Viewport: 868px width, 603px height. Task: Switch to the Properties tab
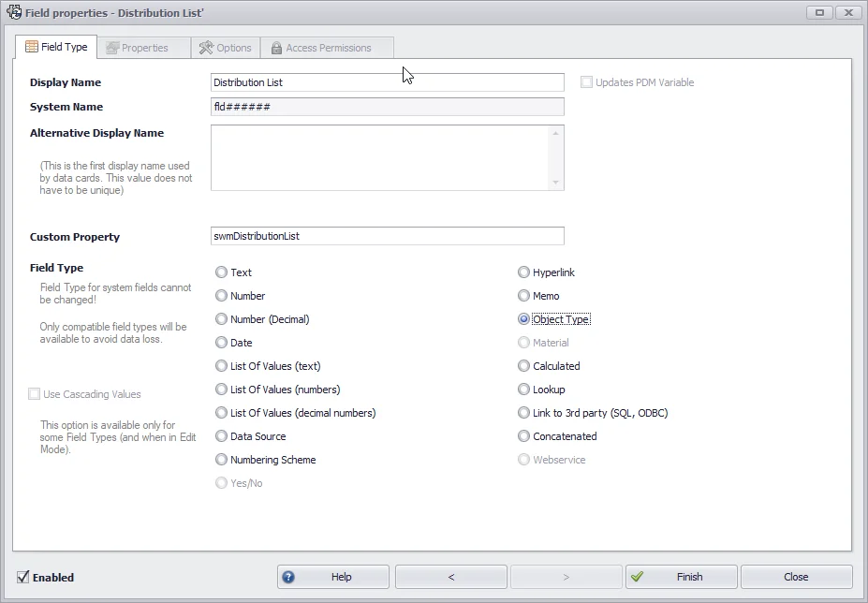[144, 48]
